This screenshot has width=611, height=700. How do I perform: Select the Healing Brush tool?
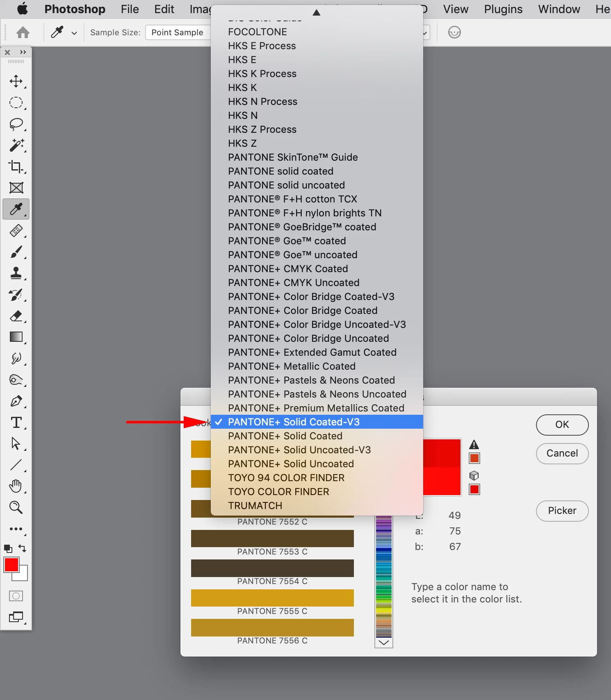pos(16,230)
